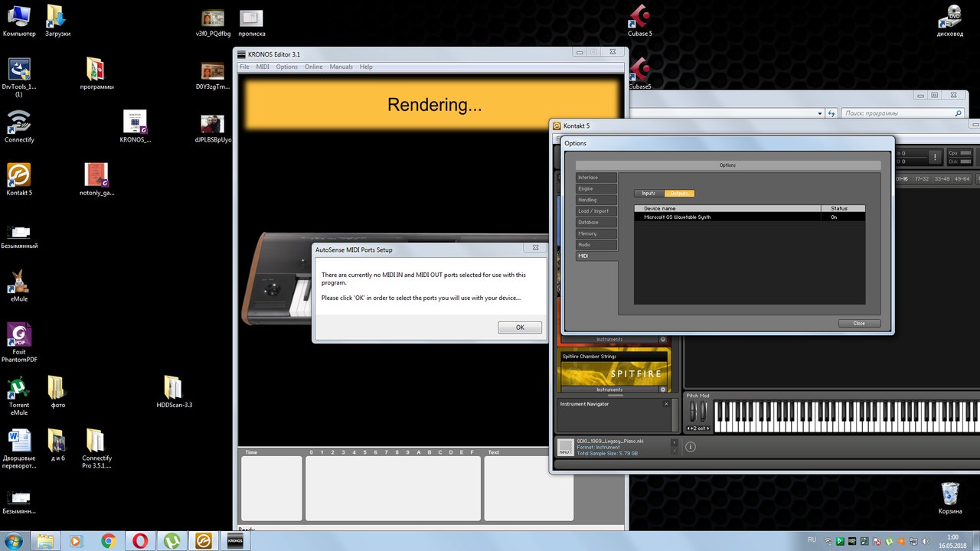Launch Connectify from the desktop
Screen dimensions: 980x551
(x=19, y=127)
